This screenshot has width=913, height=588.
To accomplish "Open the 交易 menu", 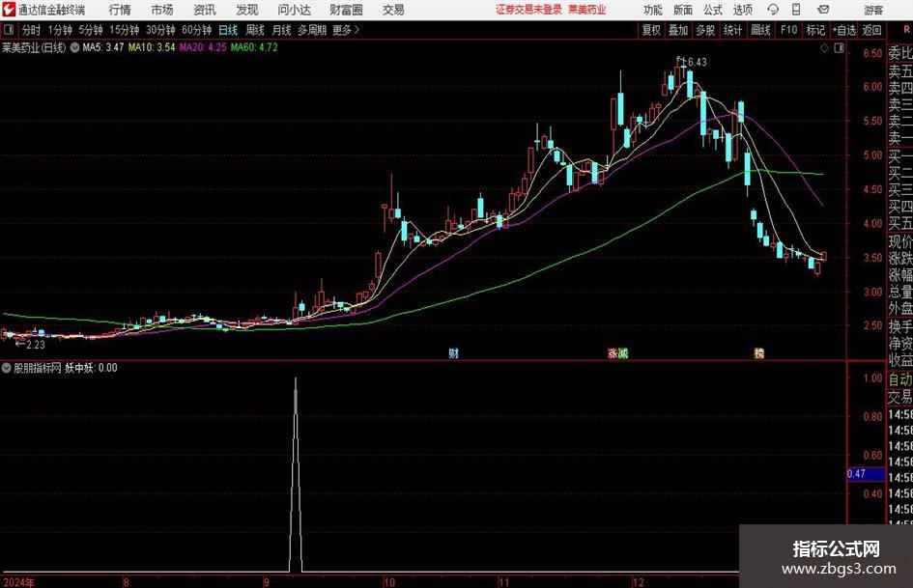I will click(393, 10).
